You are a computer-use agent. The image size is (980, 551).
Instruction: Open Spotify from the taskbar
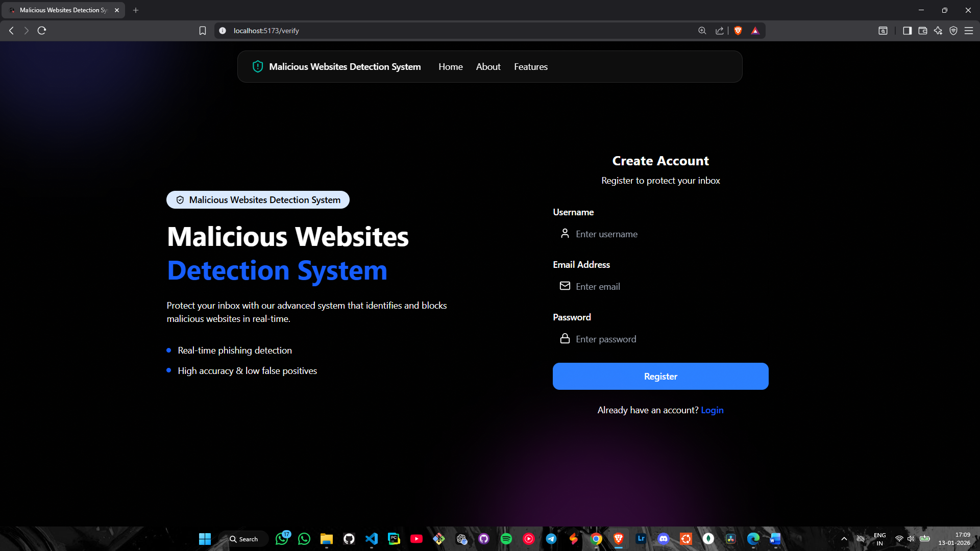[506, 539]
